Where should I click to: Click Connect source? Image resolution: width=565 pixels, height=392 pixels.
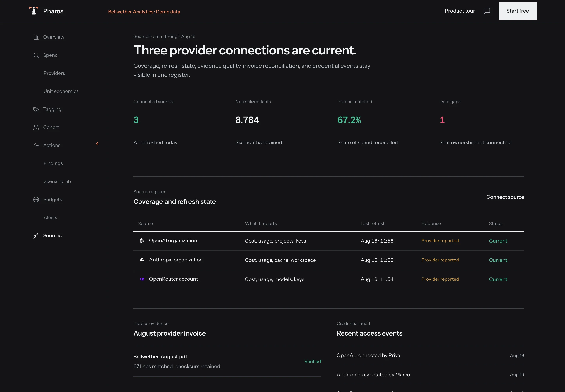[505, 197]
